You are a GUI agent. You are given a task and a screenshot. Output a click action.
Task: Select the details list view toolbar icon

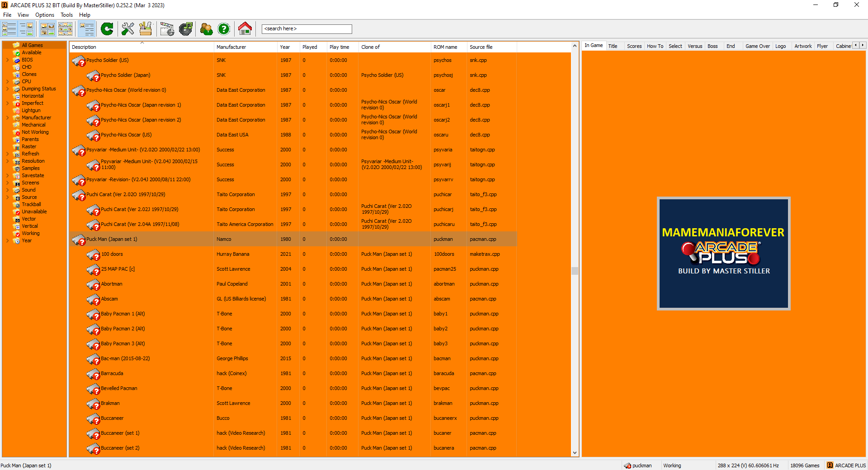[x=86, y=29]
